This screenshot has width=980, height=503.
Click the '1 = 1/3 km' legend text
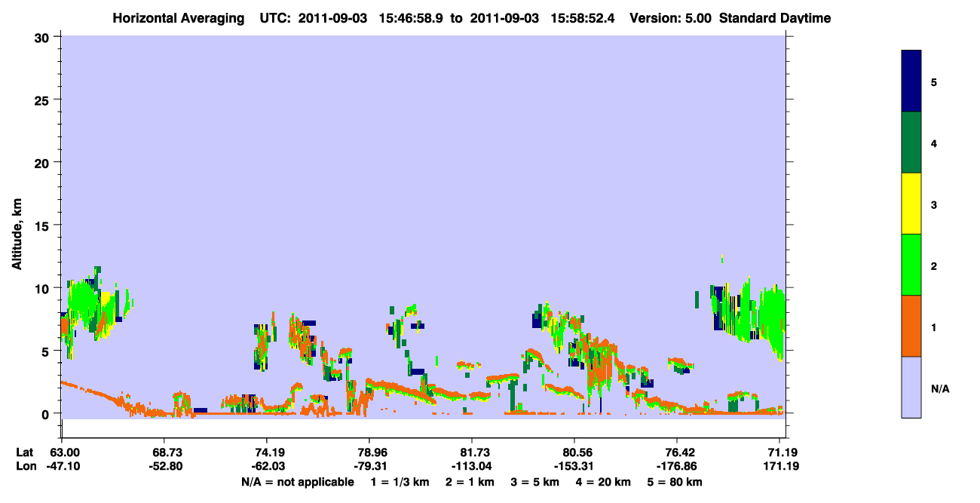click(x=400, y=482)
